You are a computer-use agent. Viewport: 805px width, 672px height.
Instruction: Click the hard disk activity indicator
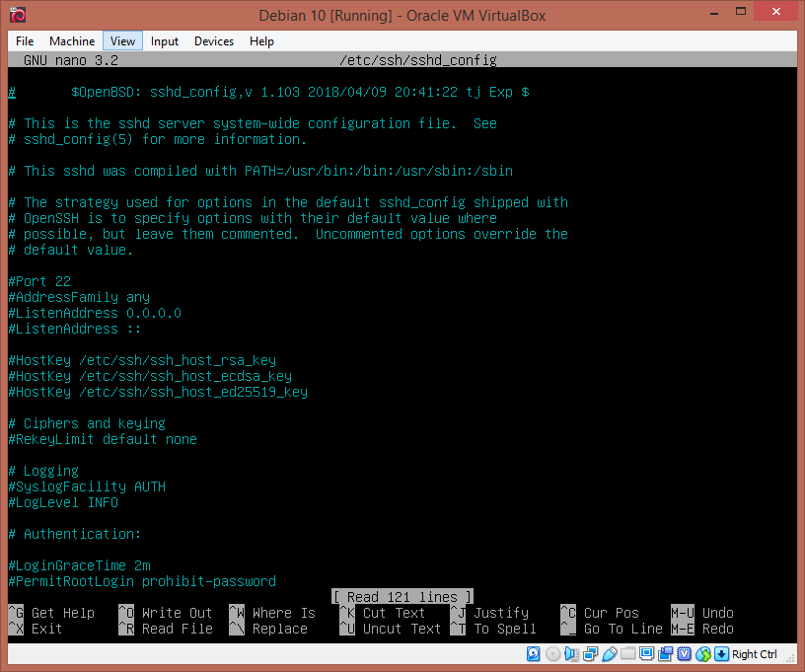point(534,654)
